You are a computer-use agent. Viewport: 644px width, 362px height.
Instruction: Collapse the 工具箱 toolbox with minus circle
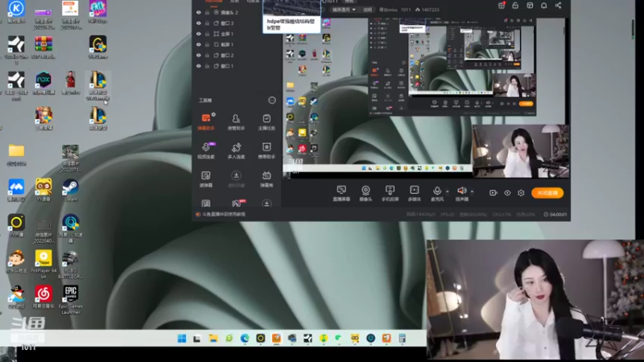pos(272,100)
